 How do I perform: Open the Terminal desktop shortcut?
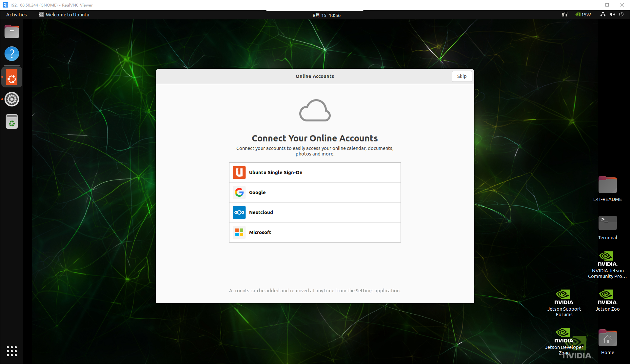click(607, 228)
